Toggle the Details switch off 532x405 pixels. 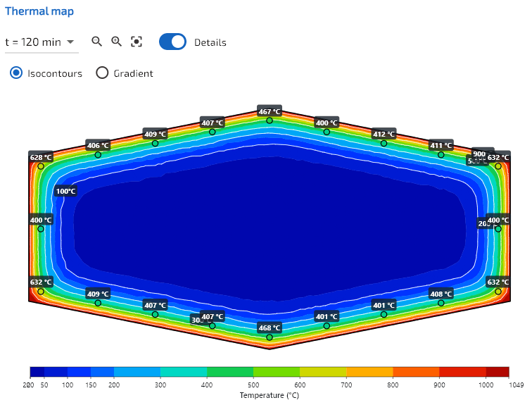(x=172, y=42)
